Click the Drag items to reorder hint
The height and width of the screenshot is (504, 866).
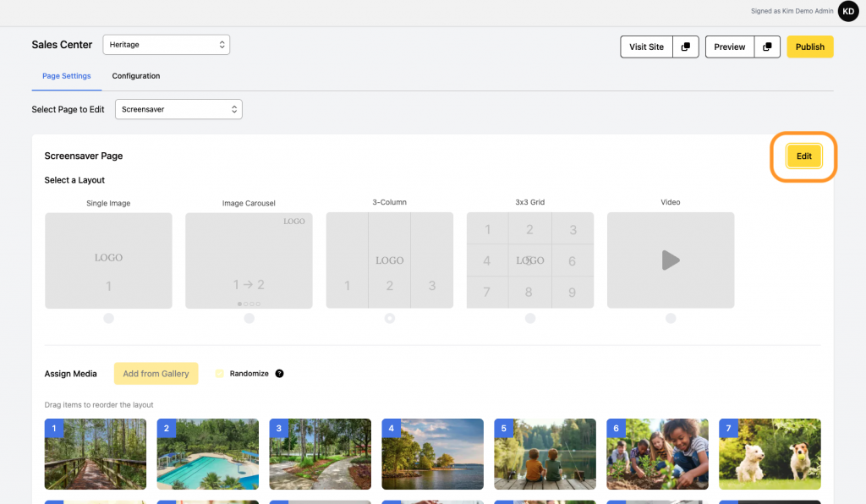tap(99, 404)
